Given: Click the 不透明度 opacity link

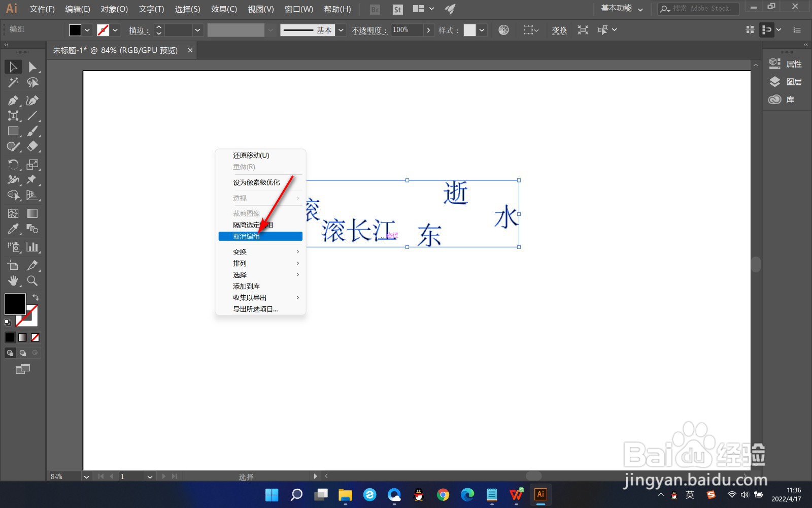Looking at the screenshot, I should [x=369, y=30].
